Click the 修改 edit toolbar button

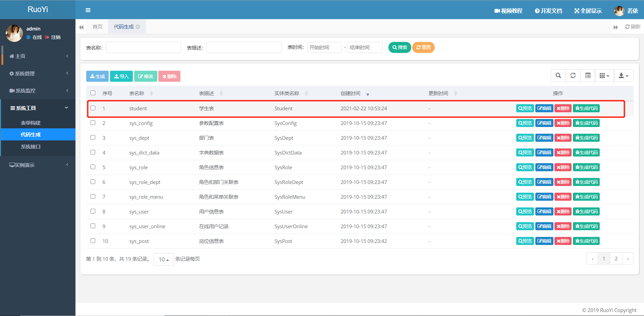tap(146, 76)
